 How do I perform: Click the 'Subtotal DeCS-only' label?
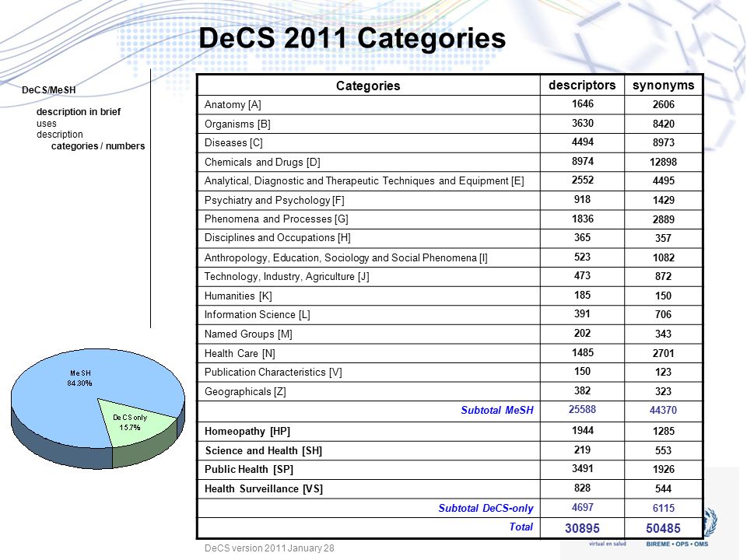pos(486,509)
